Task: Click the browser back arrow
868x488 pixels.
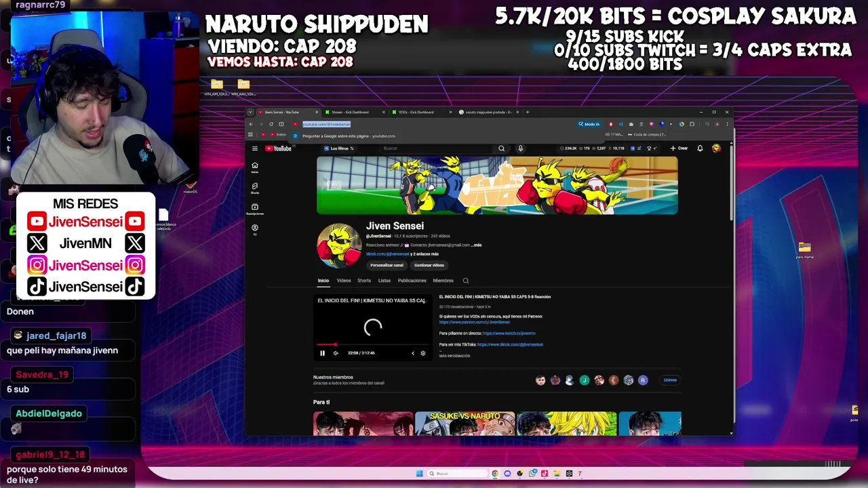Action: (x=251, y=124)
